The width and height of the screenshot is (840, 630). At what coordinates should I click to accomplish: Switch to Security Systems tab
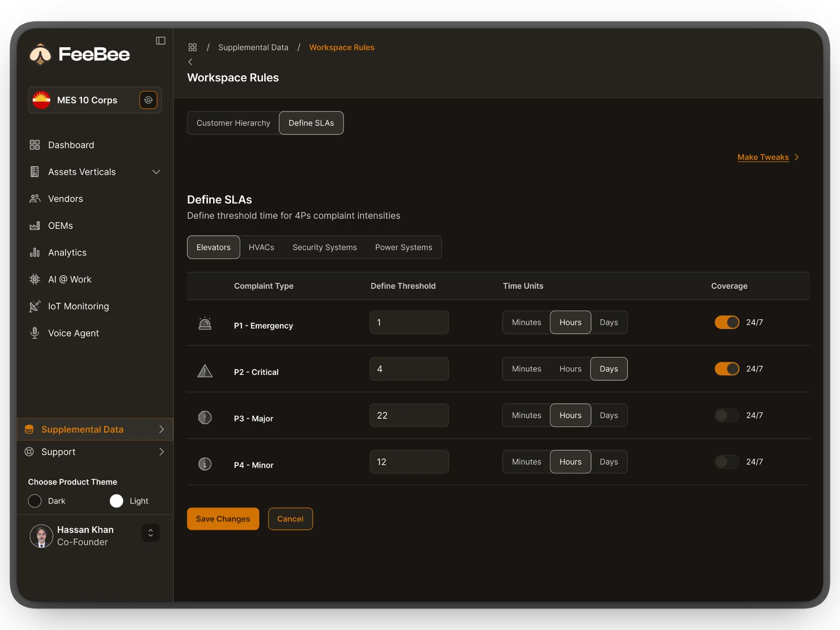coord(324,247)
